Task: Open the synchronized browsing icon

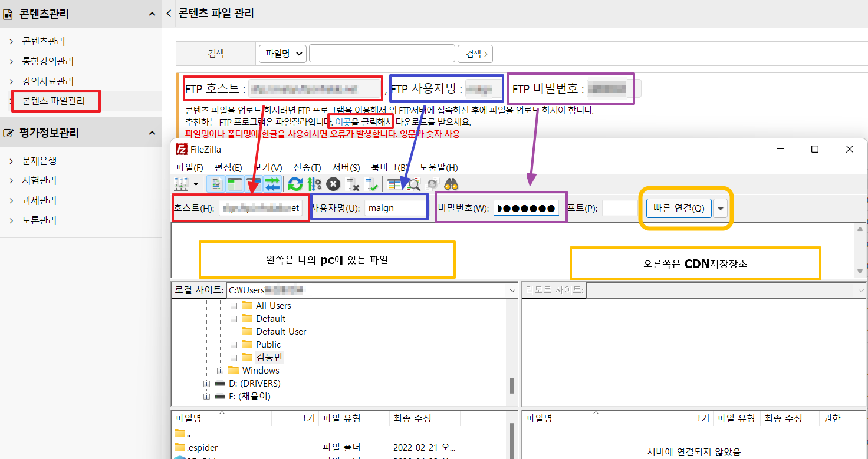Action: 433,184
